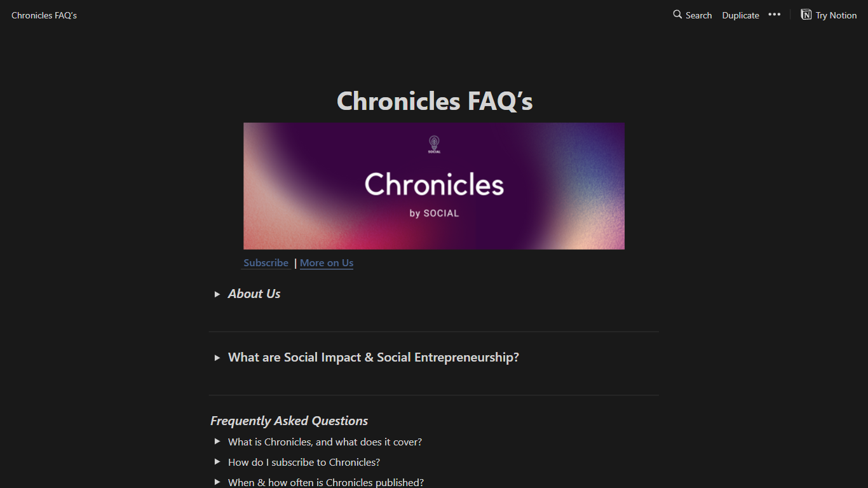Expand the 'When & how often' arrow

pyautogui.click(x=217, y=482)
